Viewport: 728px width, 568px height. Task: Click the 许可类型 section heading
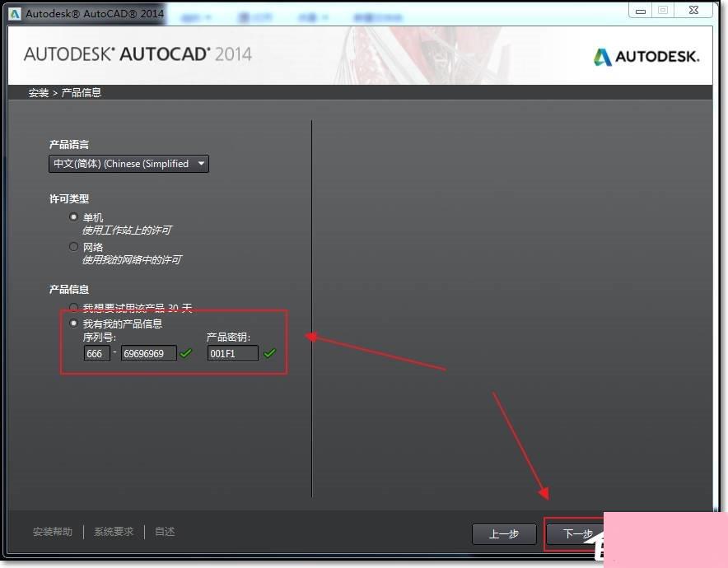[69, 199]
